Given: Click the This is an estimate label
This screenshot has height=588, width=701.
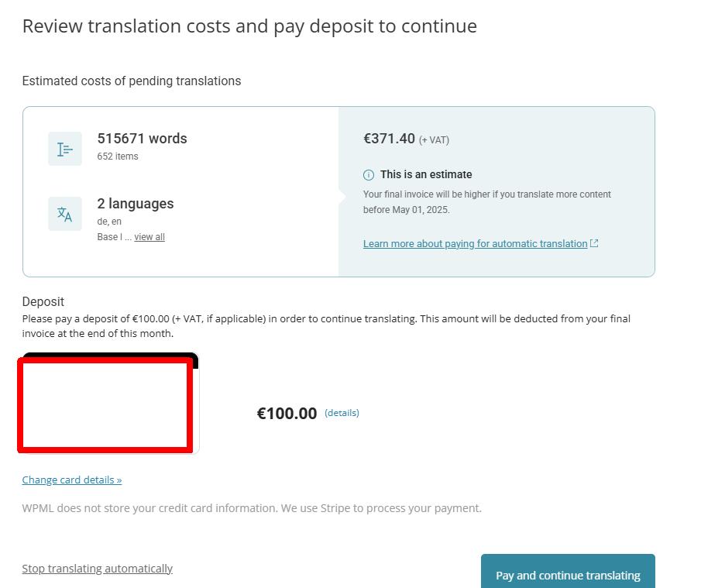Looking at the screenshot, I should pyautogui.click(x=426, y=174).
